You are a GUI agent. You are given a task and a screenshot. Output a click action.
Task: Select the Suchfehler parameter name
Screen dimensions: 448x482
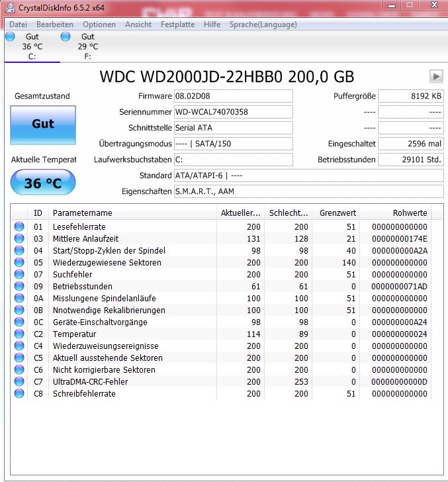[x=73, y=275]
